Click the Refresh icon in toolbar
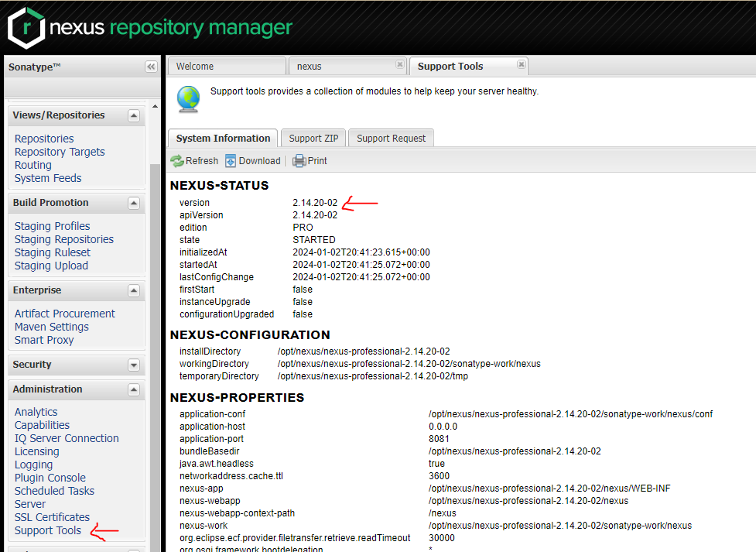Screen dimensions: 756x552 177,161
